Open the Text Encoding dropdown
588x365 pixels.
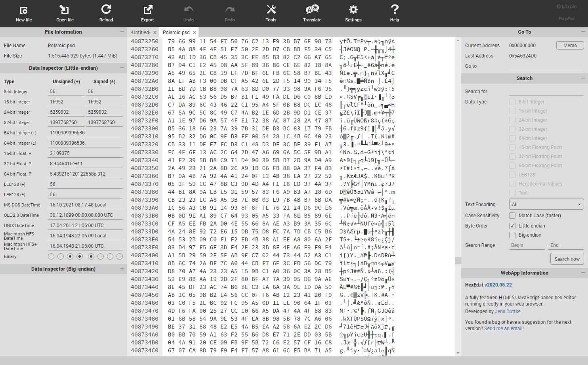click(x=546, y=204)
